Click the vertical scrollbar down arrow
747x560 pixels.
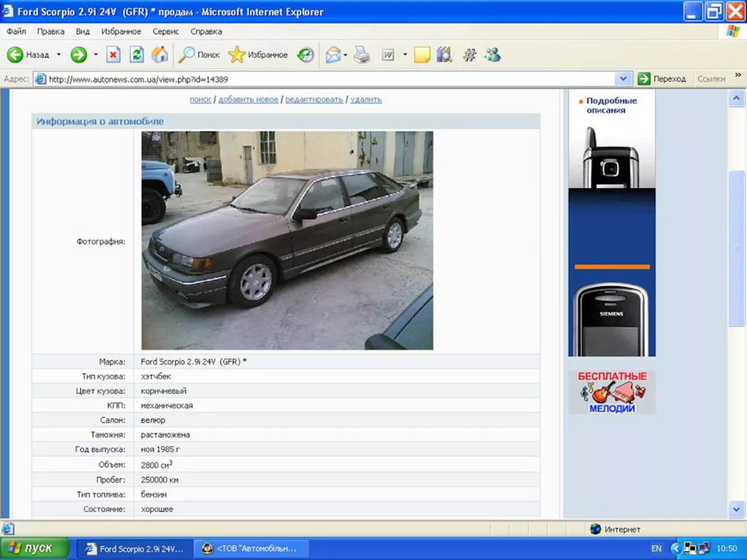pos(736,509)
